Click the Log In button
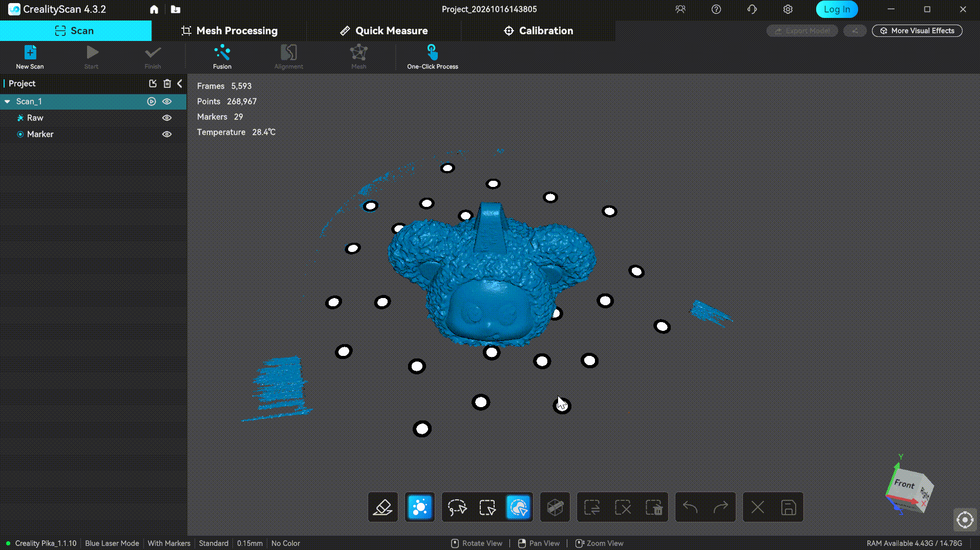The height and width of the screenshot is (550, 980). click(x=837, y=9)
